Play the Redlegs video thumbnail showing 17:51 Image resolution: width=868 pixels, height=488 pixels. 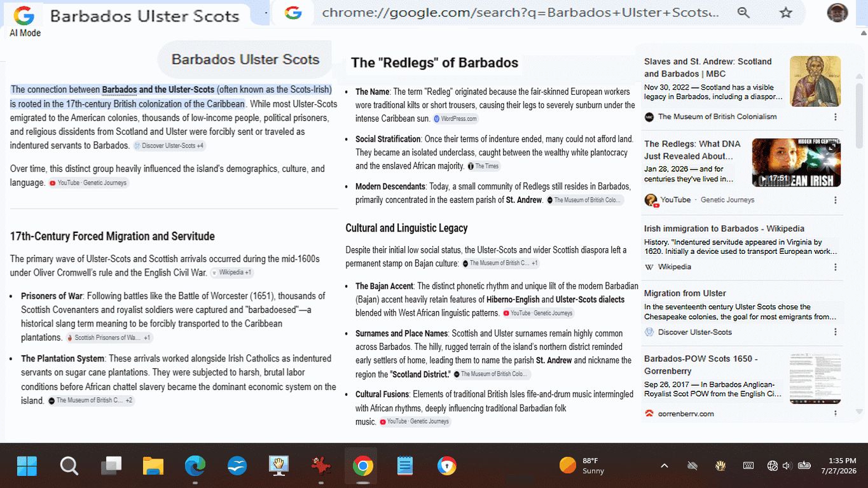pyautogui.click(x=796, y=163)
